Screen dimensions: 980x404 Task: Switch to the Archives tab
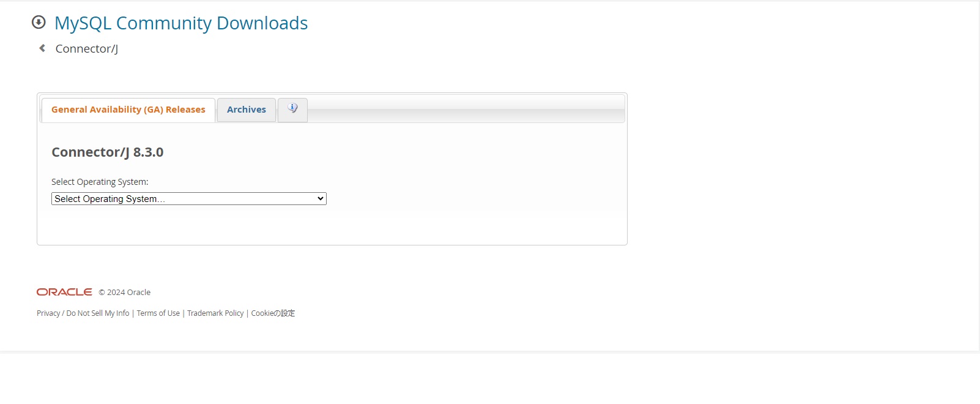(247, 110)
